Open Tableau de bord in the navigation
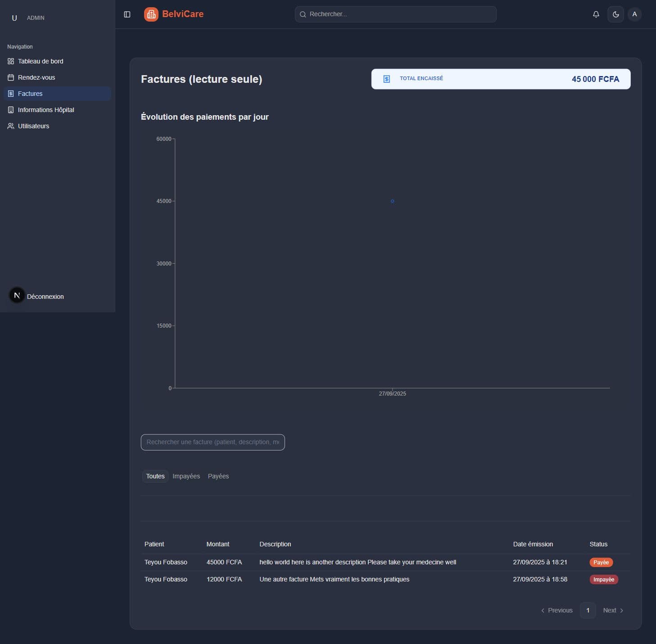Screen dimensions: 656x644 (x=57, y=61)
